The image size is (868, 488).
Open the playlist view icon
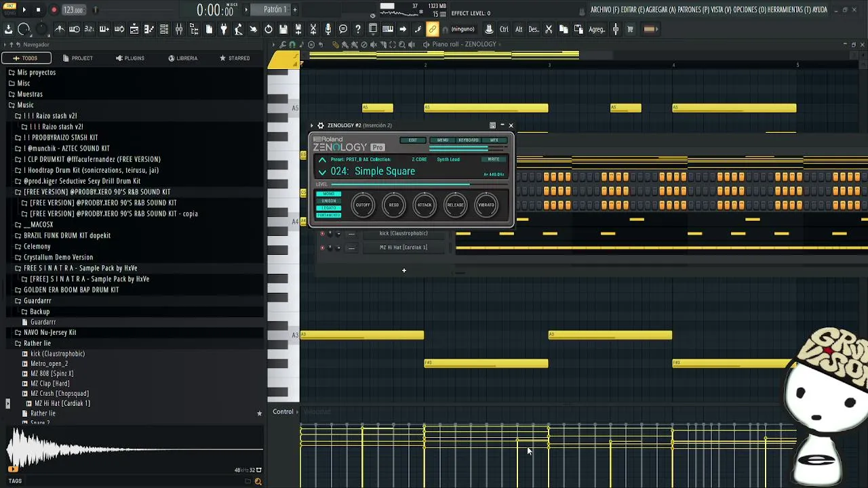(134, 29)
